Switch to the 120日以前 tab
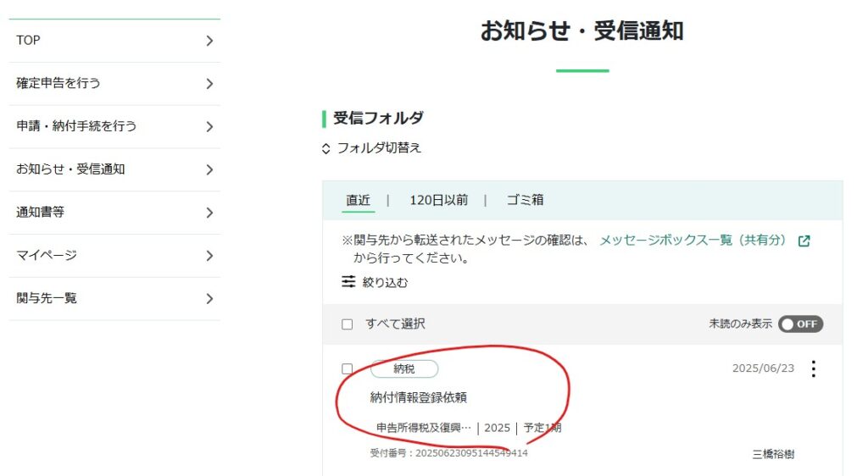868x476 pixels. (438, 200)
